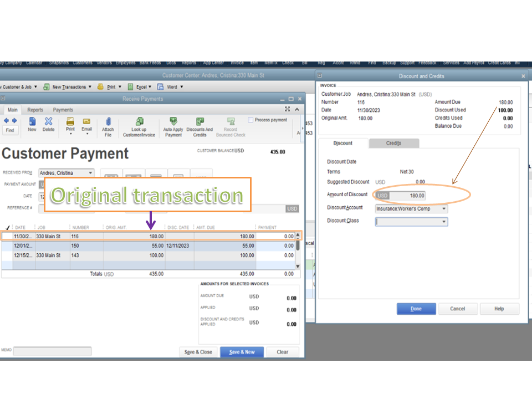
Task: Go to previous payment with left arrow
Action: [x=6, y=120]
